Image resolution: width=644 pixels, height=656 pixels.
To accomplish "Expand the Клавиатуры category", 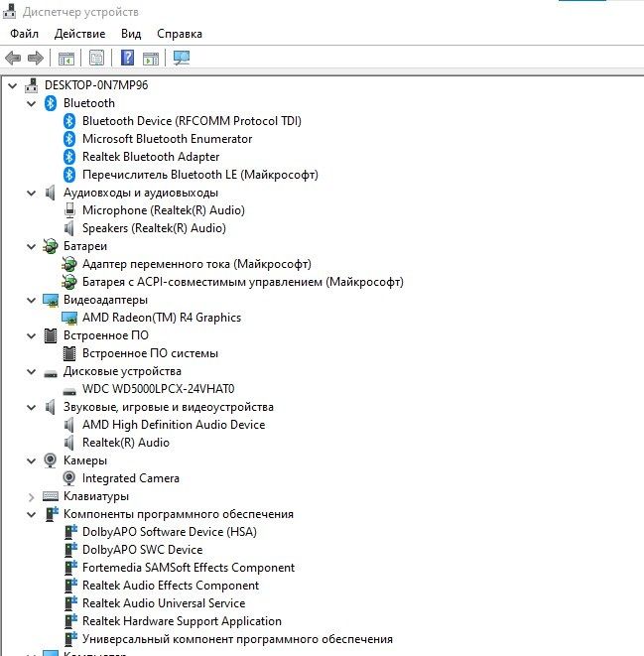I will [32, 496].
